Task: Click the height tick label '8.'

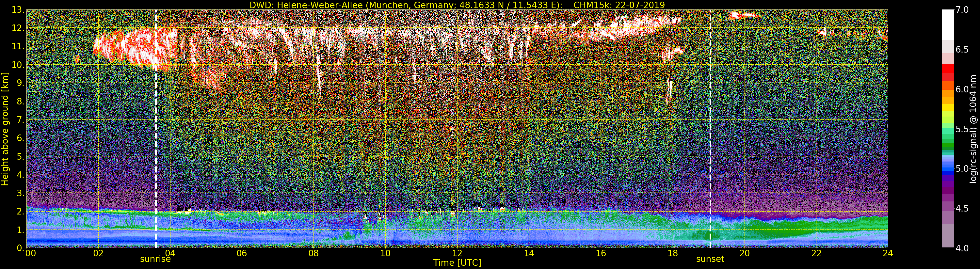Action: 21,102
